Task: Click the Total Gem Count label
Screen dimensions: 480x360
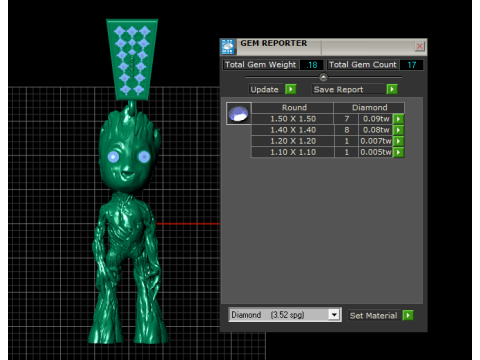Action: point(363,65)
